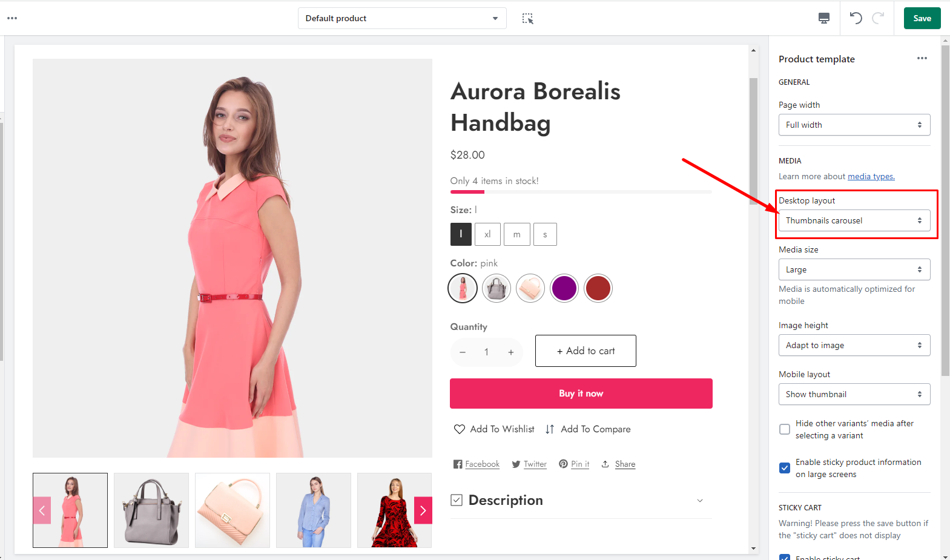Enable hide other variants' media checkbox

coord(785,429)
